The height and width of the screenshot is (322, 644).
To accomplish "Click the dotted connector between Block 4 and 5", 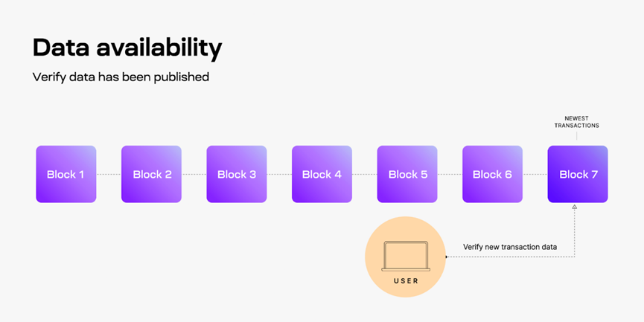I will [365, 174].
